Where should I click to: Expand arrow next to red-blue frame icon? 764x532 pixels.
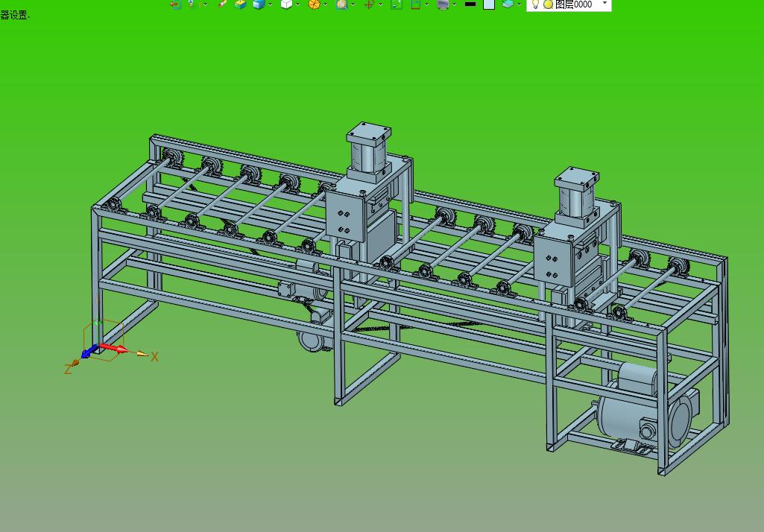pyautogui.click(x=427, y=4)
